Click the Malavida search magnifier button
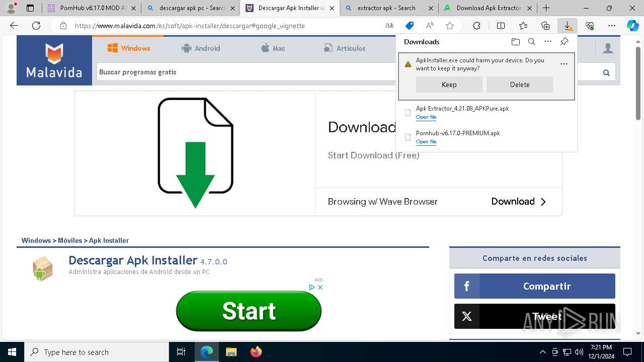 (606, 72)
